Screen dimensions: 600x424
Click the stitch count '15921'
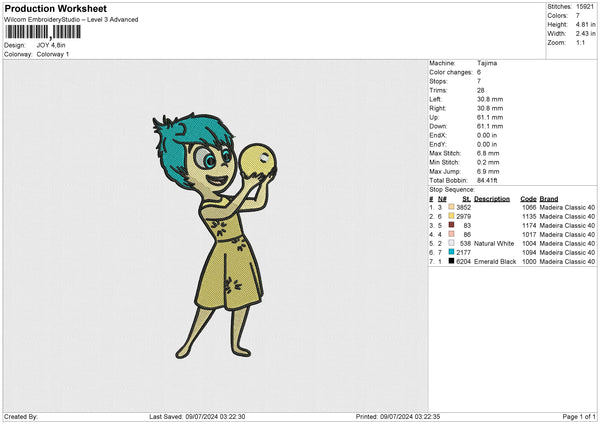pos(585,7)
